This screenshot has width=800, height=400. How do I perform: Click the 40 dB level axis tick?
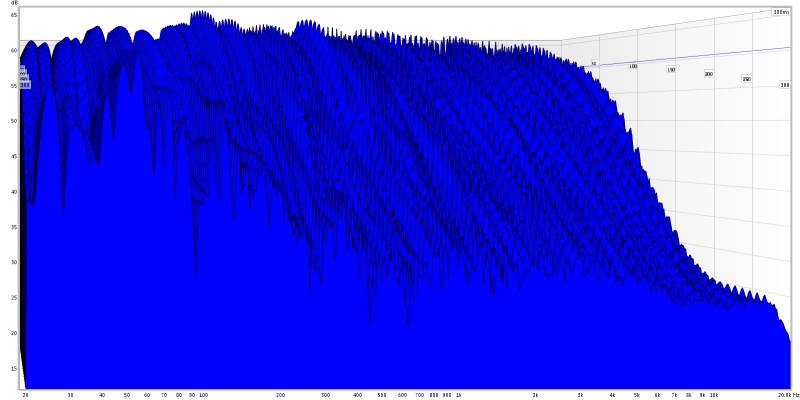pos(14,191)
